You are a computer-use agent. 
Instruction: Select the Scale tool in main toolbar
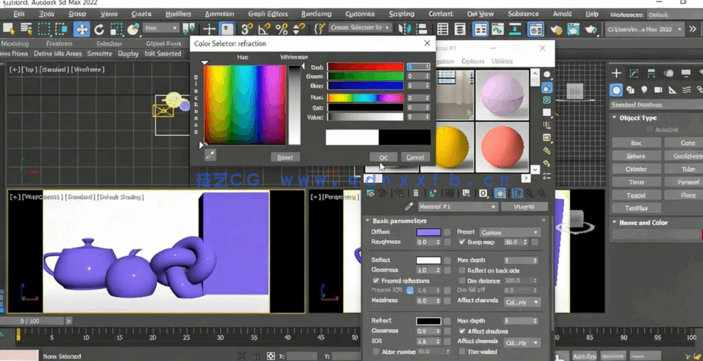point(116,30)
